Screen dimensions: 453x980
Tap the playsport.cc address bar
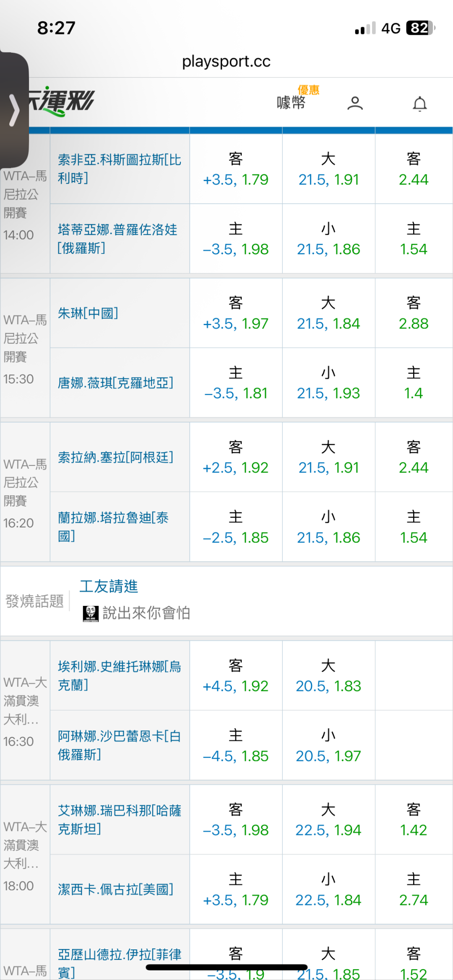[x=226, y=62]
